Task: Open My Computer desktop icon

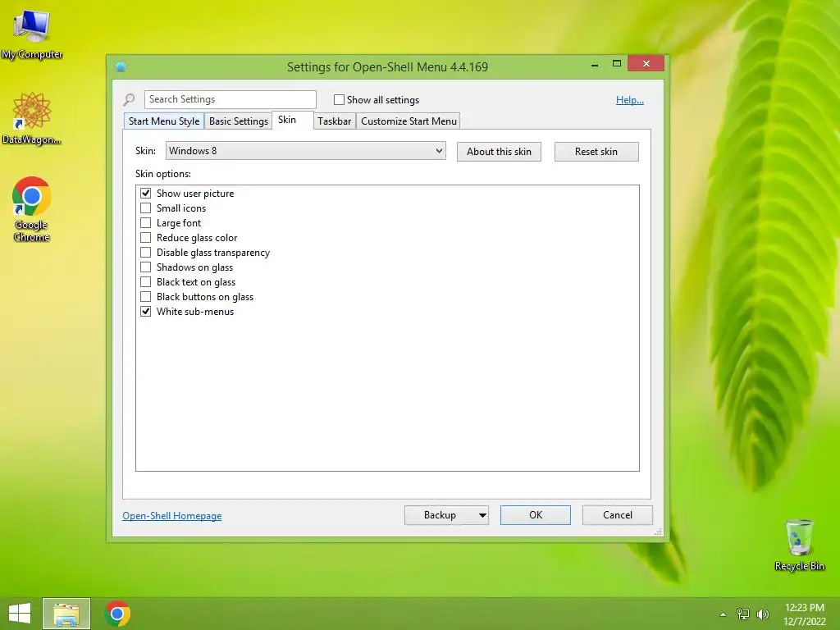Action: click(x=32, y=34)
